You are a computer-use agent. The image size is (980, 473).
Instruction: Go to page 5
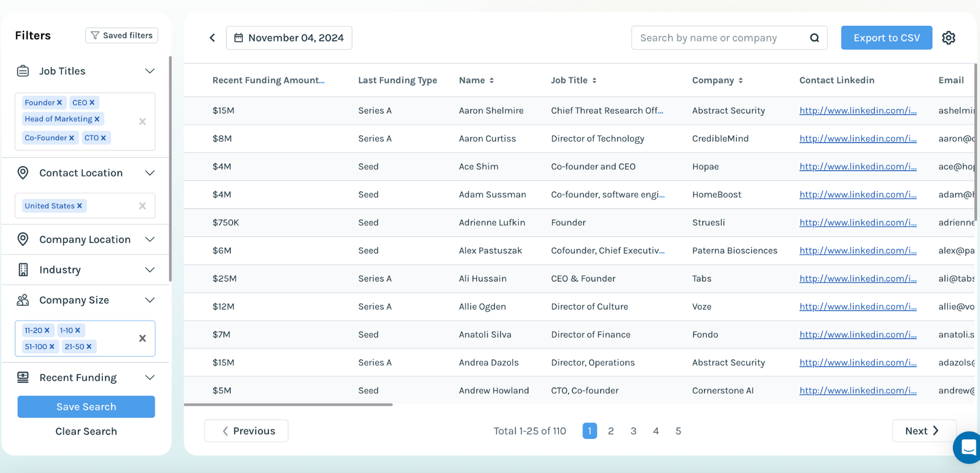678,431
